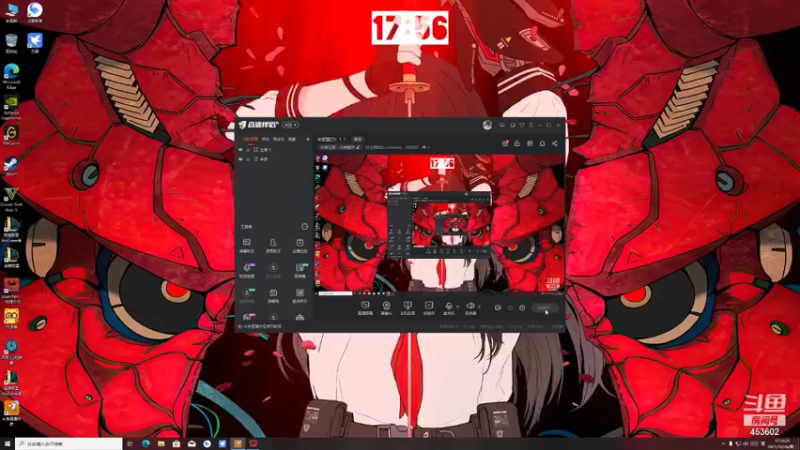Toggle the eye icon left of settings gear
The width and height of the screenshot is (800, 450).
click(x=510, y=308)
